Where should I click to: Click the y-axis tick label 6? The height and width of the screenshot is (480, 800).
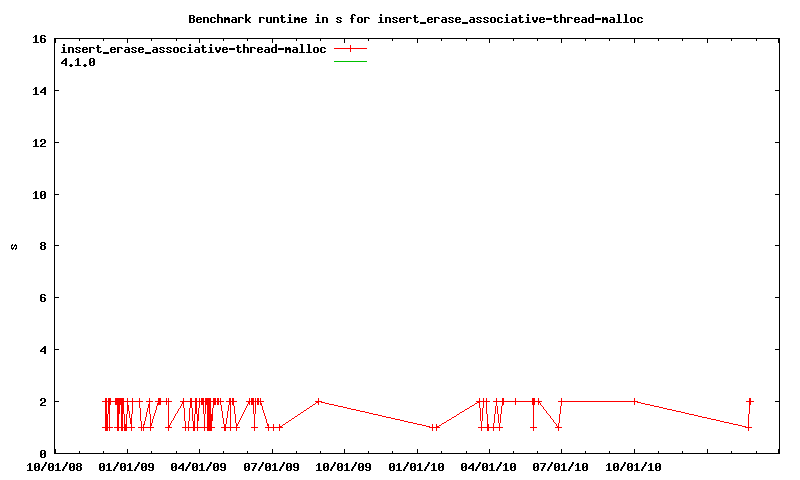click(42, 298)
